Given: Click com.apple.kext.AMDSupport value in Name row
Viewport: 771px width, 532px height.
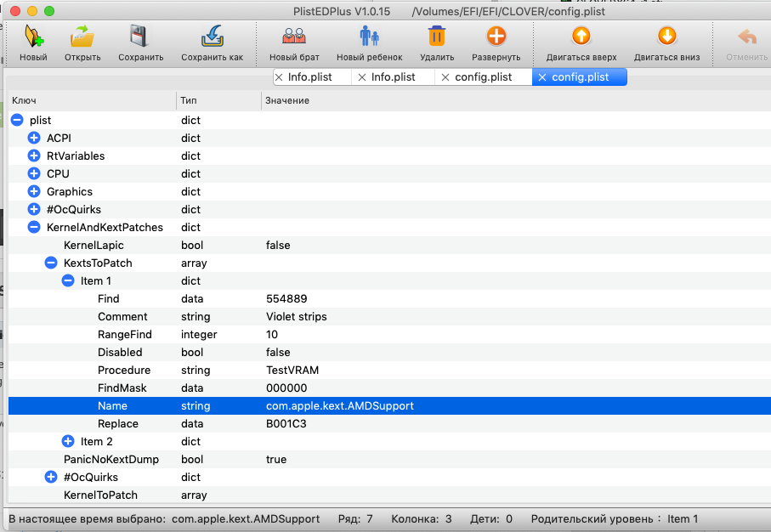Looking at the screenshot, I should coord(340,406).
